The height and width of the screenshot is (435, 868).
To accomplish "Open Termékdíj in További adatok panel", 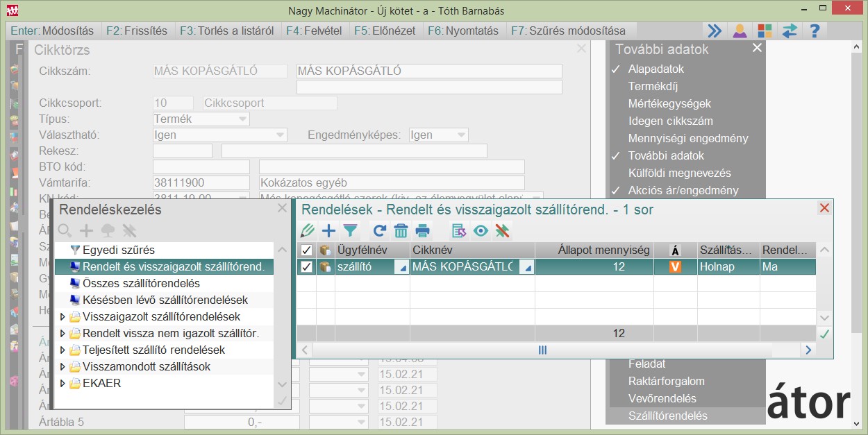I will 653,87.
